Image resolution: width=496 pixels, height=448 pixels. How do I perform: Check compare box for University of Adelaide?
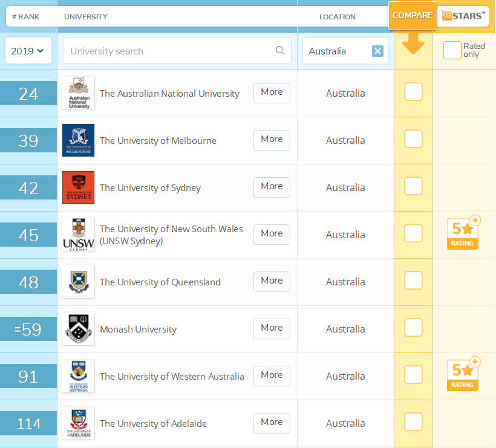(x=413, y=422)
